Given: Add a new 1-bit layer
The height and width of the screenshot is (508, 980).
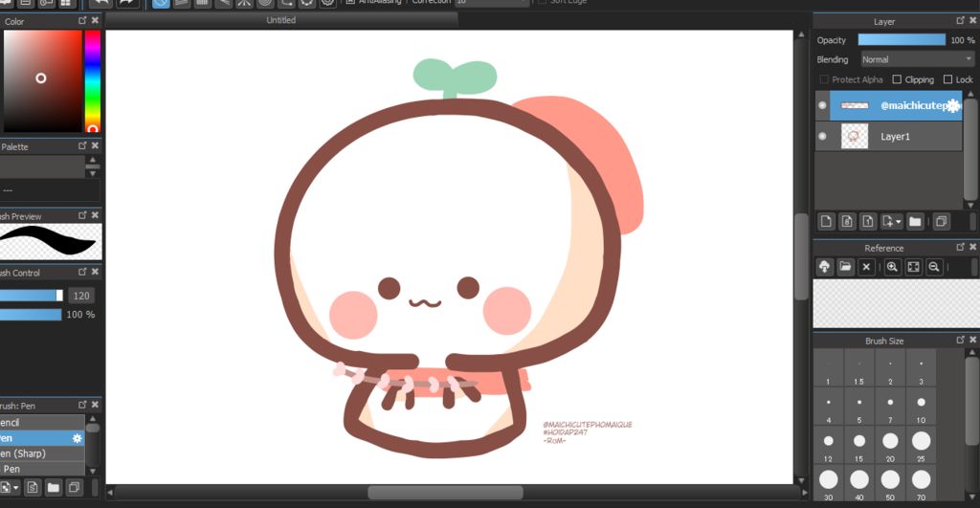Looking at the screenshot, I should (x=867, y=221).
